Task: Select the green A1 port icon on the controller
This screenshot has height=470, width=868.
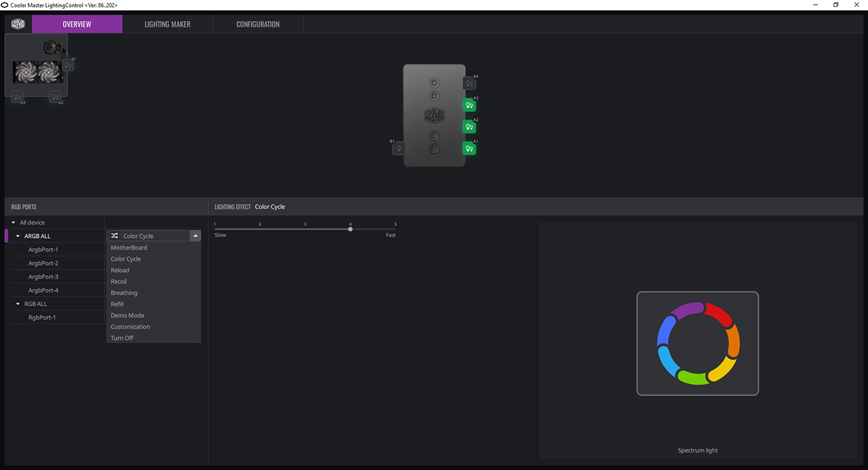Action: 469,148
